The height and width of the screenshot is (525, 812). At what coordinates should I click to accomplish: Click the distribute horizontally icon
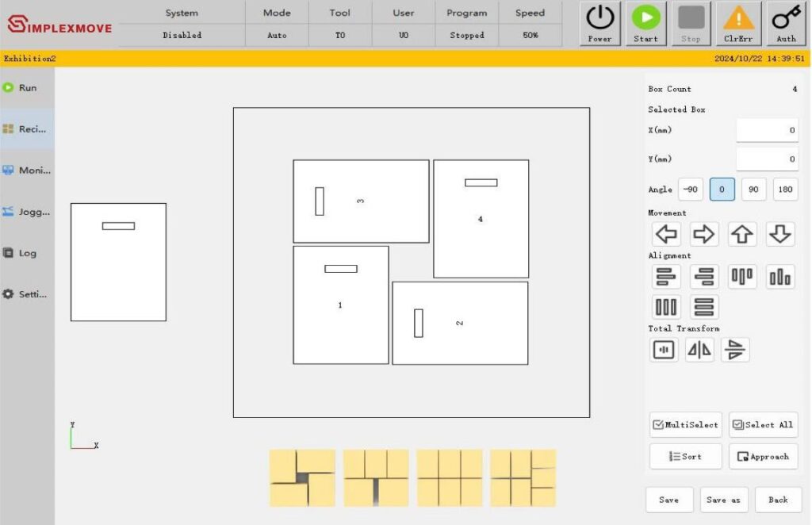click(x=667, y=307)
